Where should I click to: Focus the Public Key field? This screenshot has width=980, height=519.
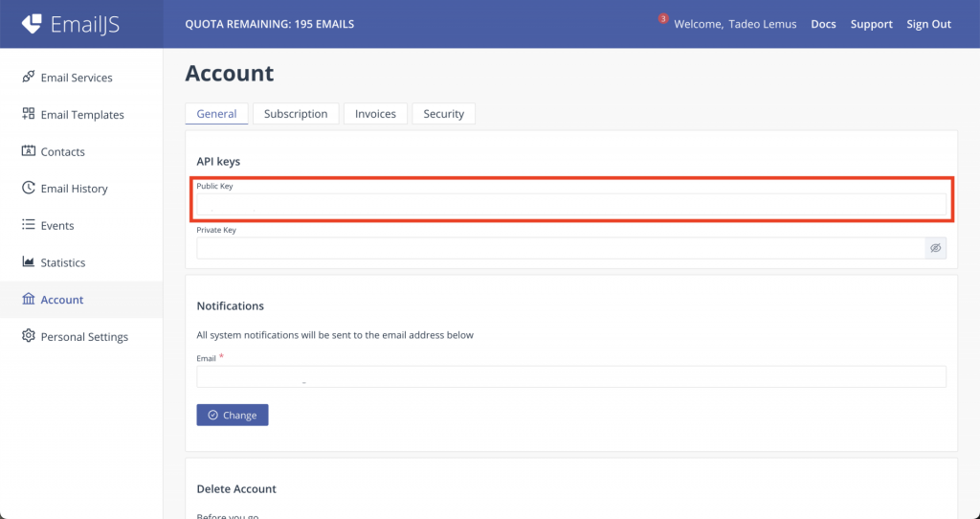tap(571, 205)
